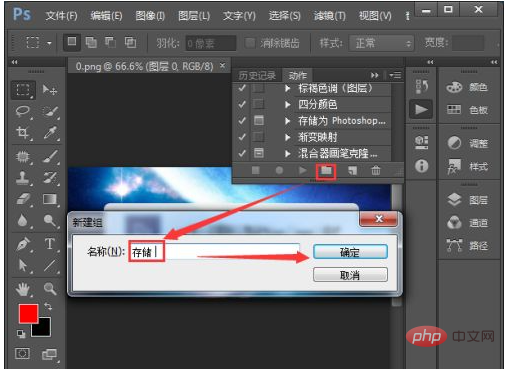Toggle checkmark for 混合器画笔克隆 action
Image resolution: width=505 pixels, height=369 pixels.
pos(242,153)
